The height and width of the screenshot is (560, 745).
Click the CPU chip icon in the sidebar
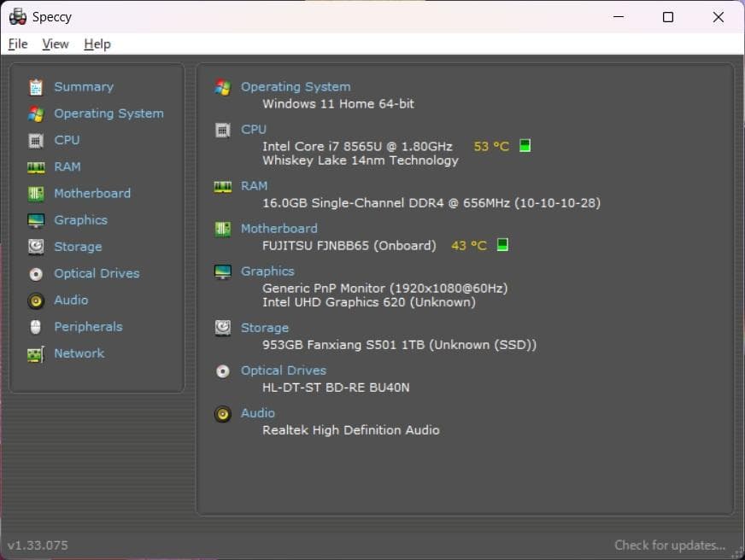(34, 140)
